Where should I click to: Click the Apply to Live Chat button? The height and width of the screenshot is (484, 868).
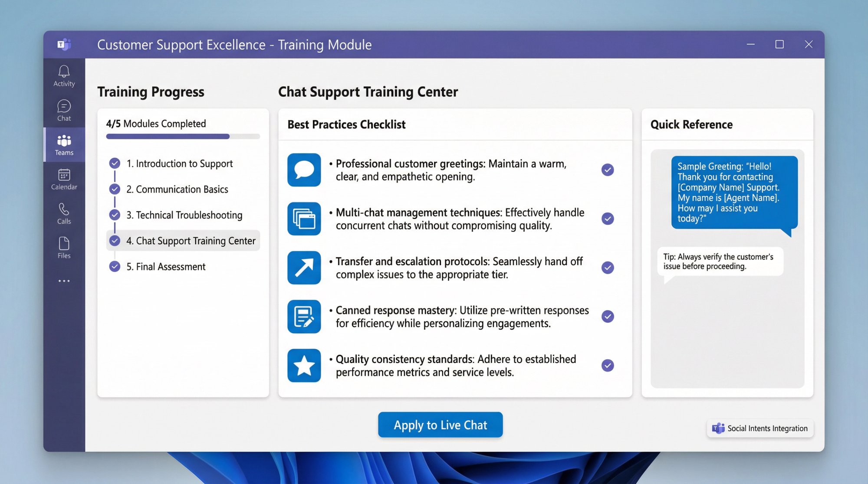(x=440, y=425)
